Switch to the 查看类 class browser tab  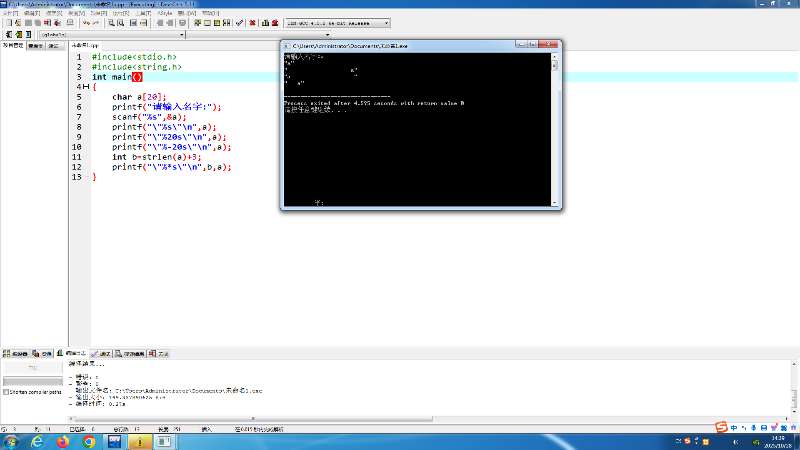[x=36, y=46]
